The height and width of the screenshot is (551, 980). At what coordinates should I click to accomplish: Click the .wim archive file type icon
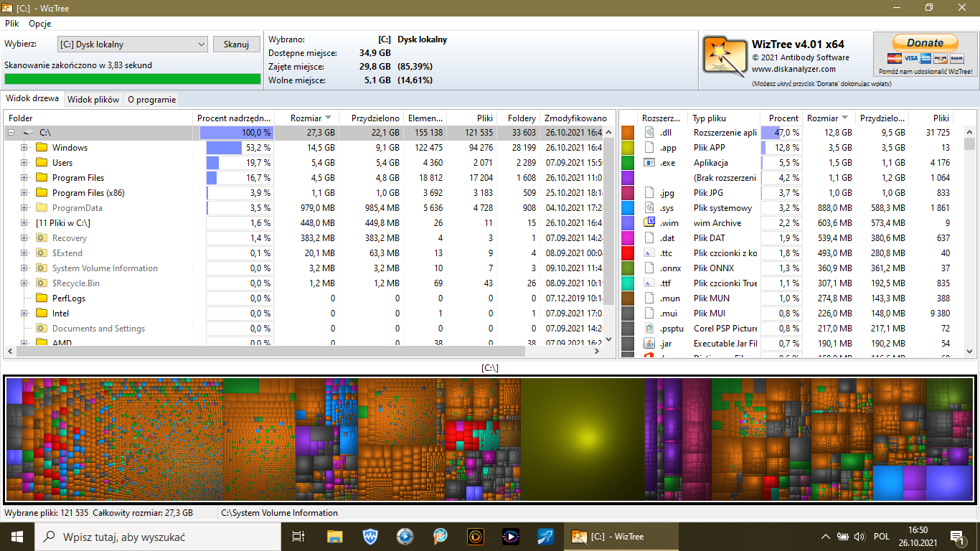coord(650,223)
